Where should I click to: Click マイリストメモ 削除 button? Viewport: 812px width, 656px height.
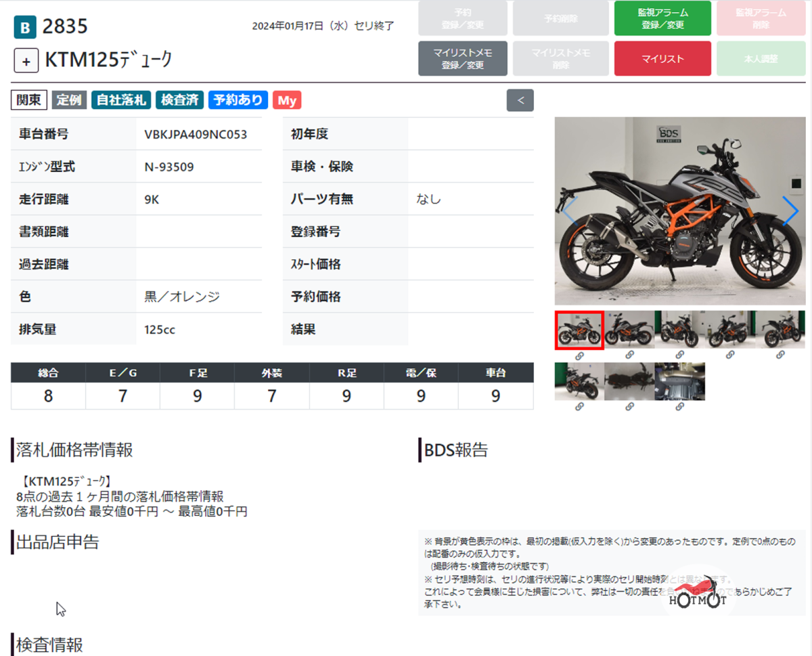[561, 59]
